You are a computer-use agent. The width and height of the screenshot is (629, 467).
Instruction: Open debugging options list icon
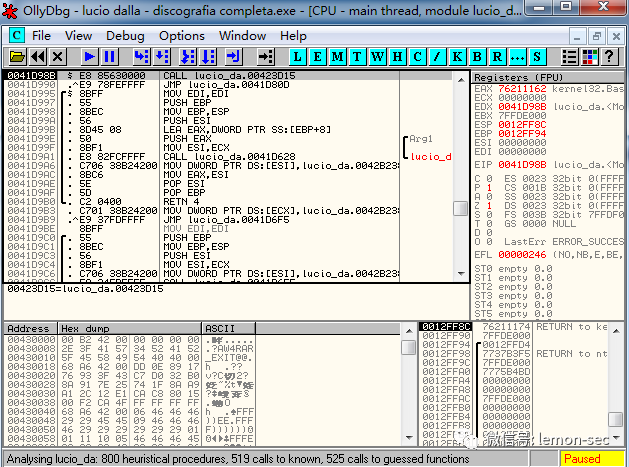click(570, 57)
